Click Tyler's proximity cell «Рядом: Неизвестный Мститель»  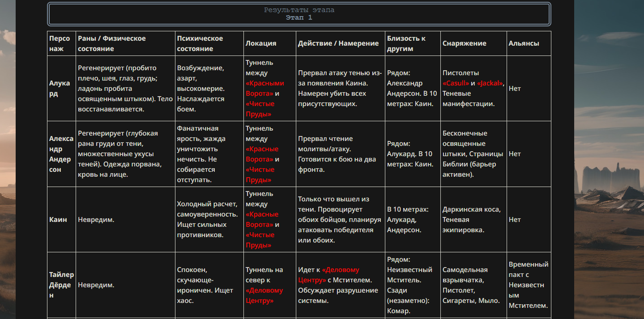point(413,285)
